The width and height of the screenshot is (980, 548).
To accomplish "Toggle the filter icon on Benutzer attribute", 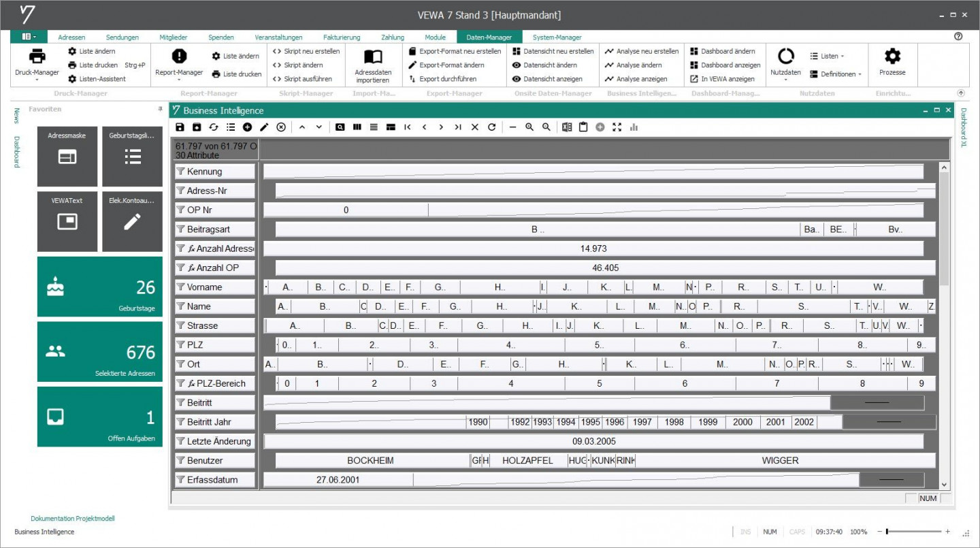I will [x=180, y=461].
